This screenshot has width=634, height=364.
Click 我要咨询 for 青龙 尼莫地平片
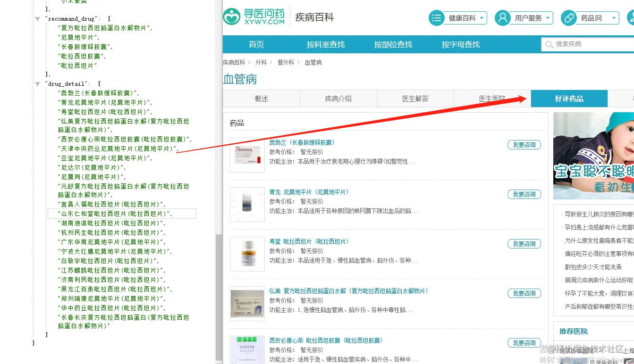click(524, 194)
